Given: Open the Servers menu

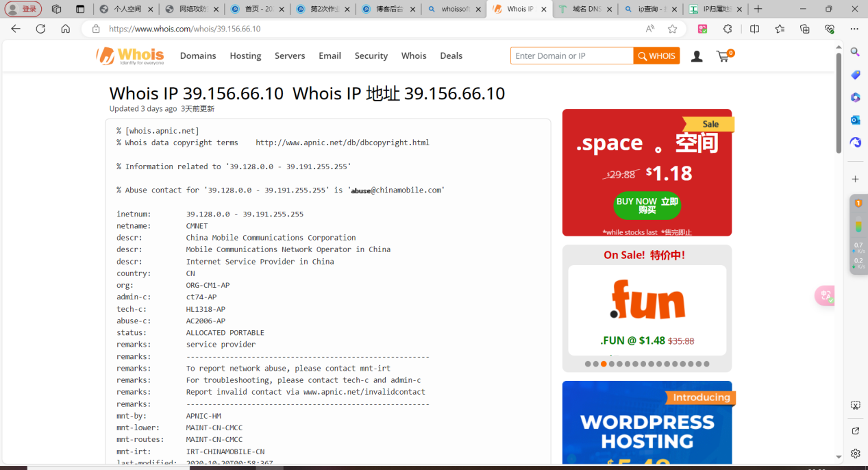Looking at the screenshot, I should (290, 55).
